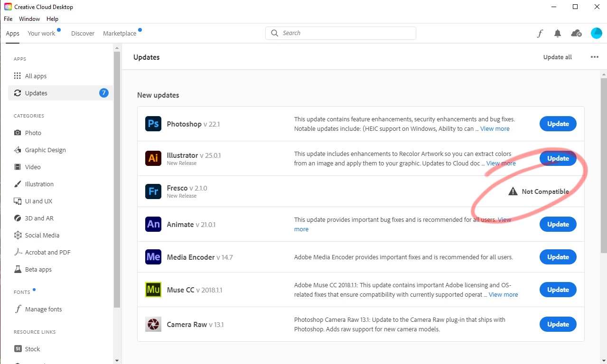Click the Illustrator app icon
The image size is (607, 364).
(x=153, y=158)
